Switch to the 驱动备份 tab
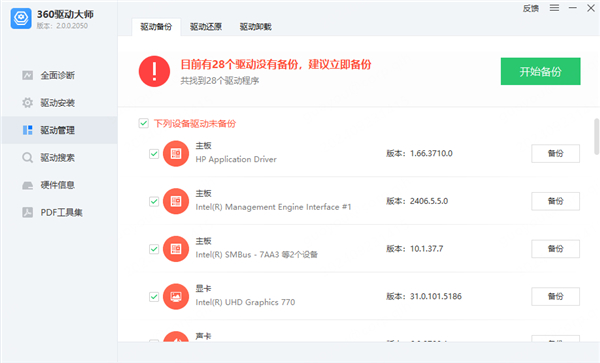Image resolution: width=600 pixels, height=363 pixels. coord(156,27)
